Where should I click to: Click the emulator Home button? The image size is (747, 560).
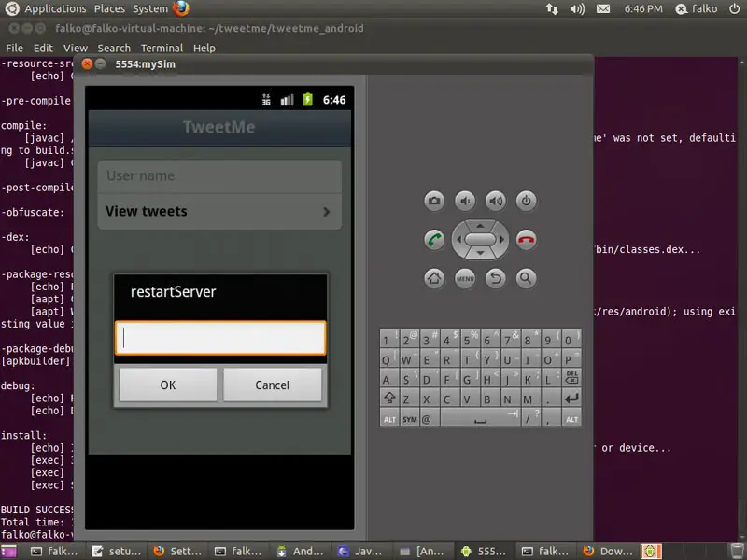pyautogui.click(x=434, y=278)
